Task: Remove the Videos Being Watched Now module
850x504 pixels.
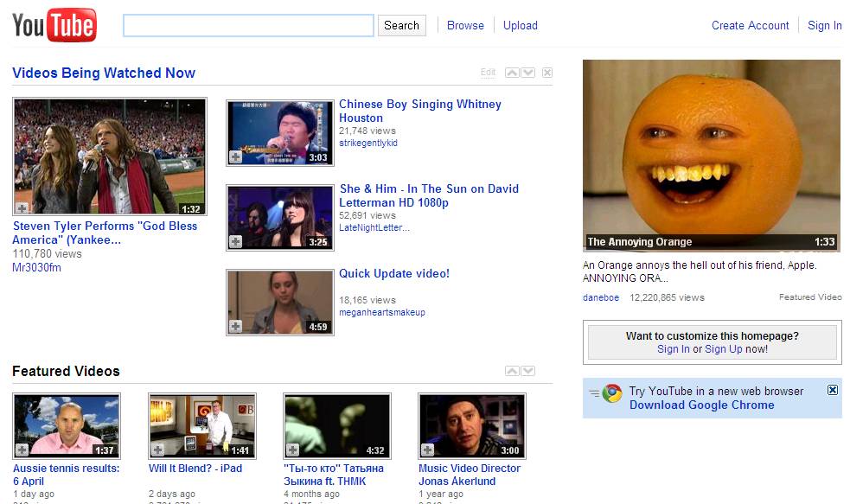Action: pyautogui.click(x=546, y=73)
